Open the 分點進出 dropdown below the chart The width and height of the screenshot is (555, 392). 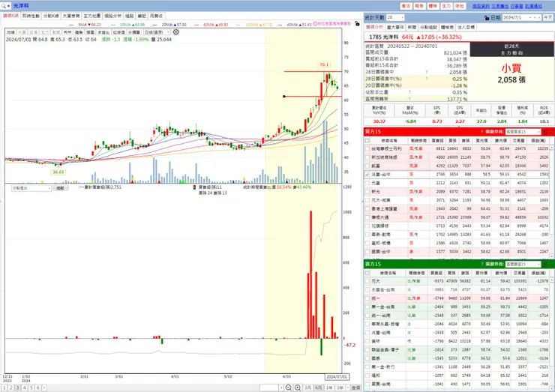coord(31,188)
